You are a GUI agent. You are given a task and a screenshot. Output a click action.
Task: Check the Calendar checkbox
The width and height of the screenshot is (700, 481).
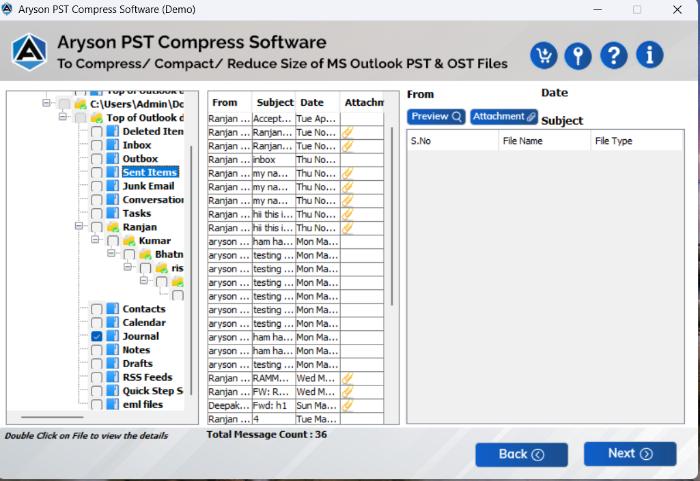coord(96,322)
